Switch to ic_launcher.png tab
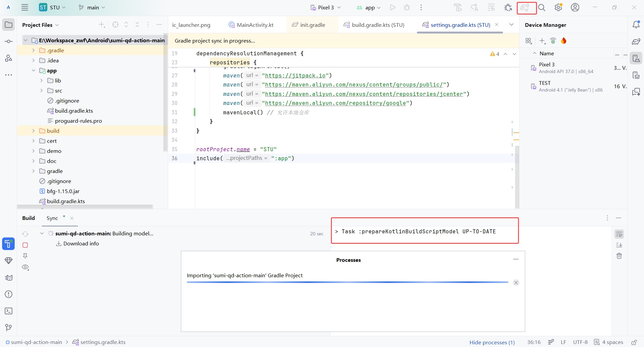The image size is (644, 347). (191, 25)
